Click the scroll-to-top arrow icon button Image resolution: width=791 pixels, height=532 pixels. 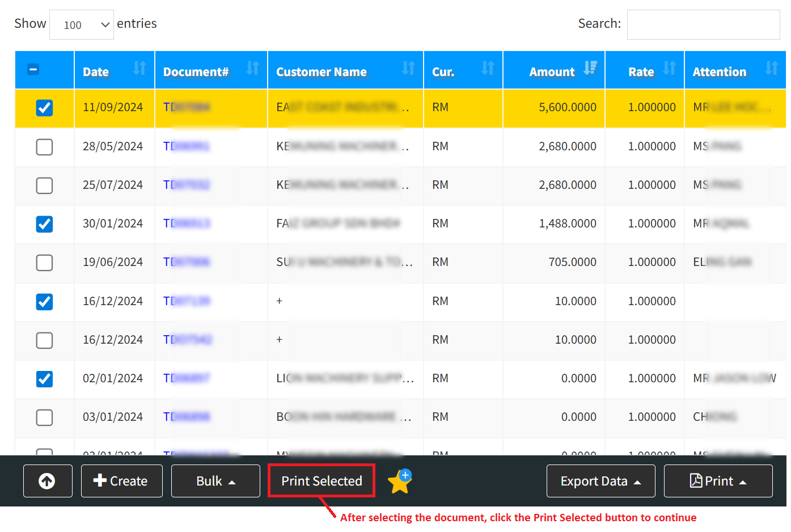48,481
